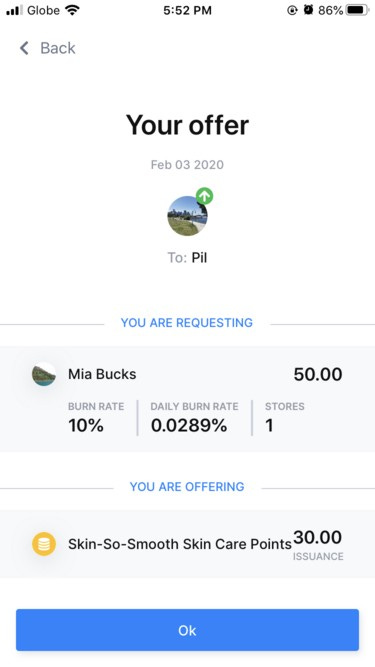375x667 pixels.
Task: Open Pil's round profile photo
Action: coord(187,216)
